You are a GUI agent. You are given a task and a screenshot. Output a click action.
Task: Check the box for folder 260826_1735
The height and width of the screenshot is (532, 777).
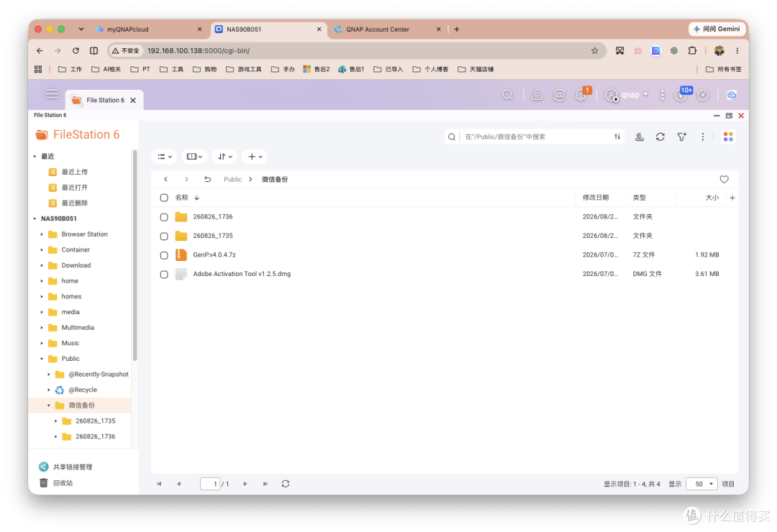pos(164,237)
